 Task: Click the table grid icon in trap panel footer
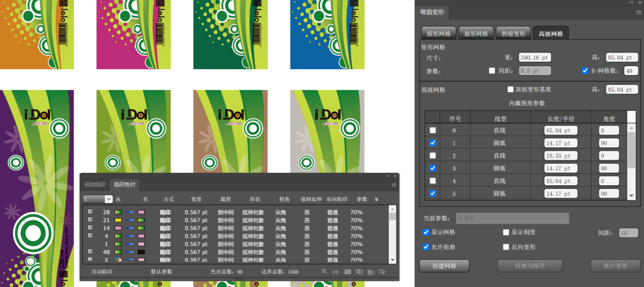point(347,272)
